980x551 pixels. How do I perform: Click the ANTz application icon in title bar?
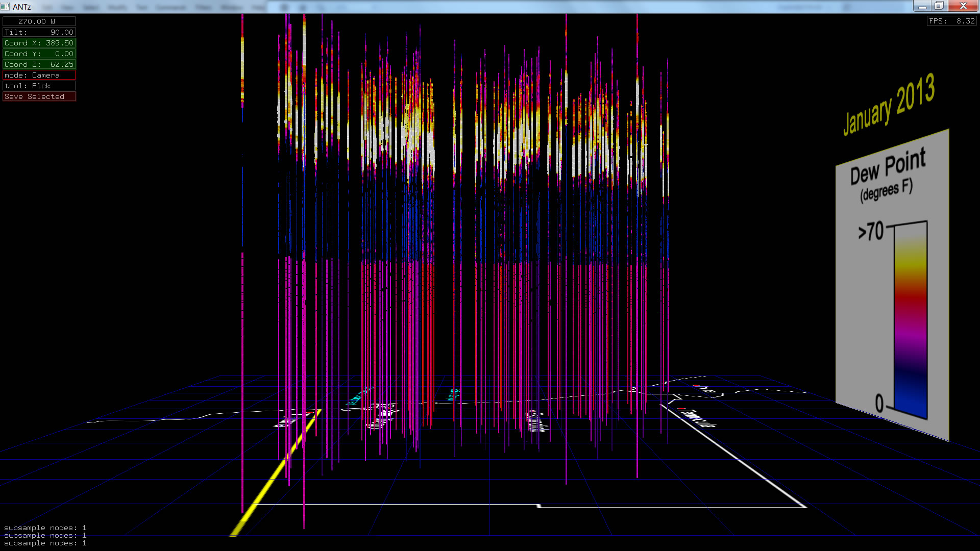click(x=5, y=7)
